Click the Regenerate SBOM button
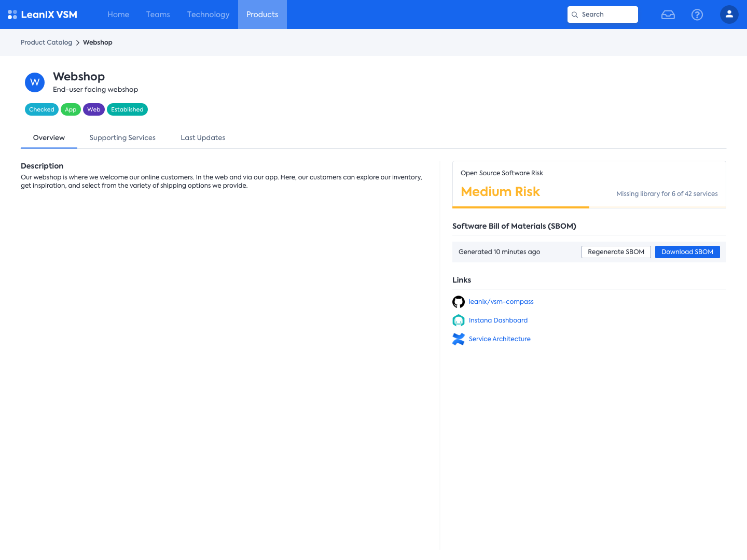This screenshot has width=747, height=560. [616, 252]
